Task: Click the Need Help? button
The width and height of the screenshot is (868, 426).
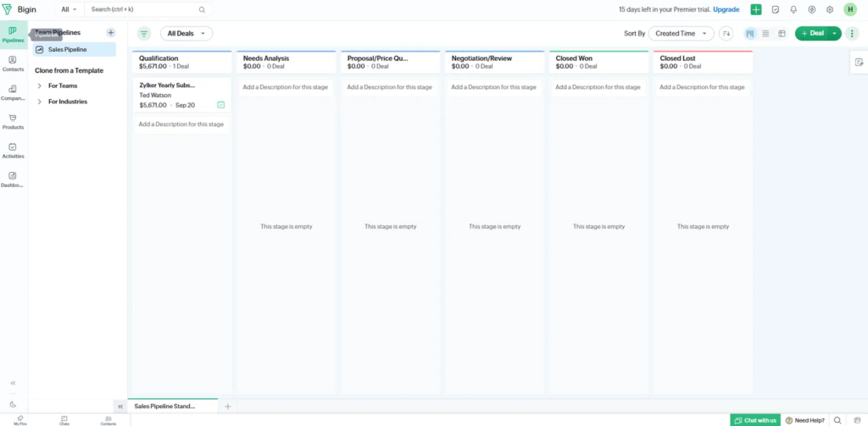Action: (x=804, y=420)
